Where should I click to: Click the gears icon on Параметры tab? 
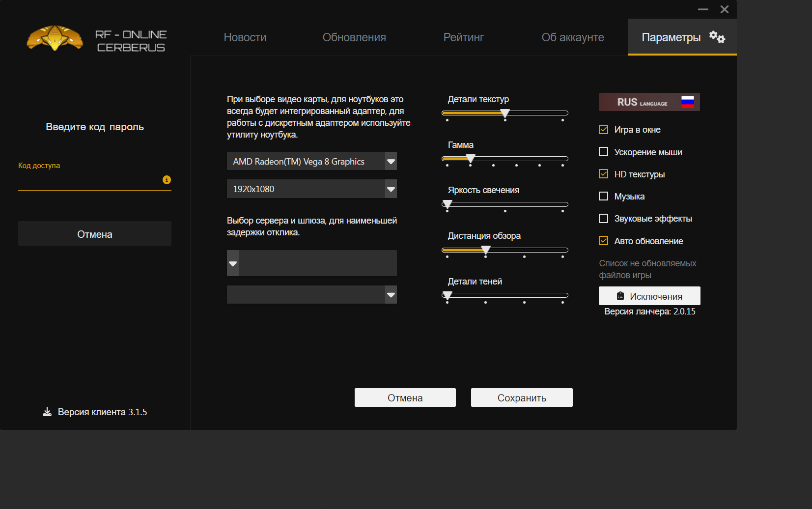click(x=717, y=37)
